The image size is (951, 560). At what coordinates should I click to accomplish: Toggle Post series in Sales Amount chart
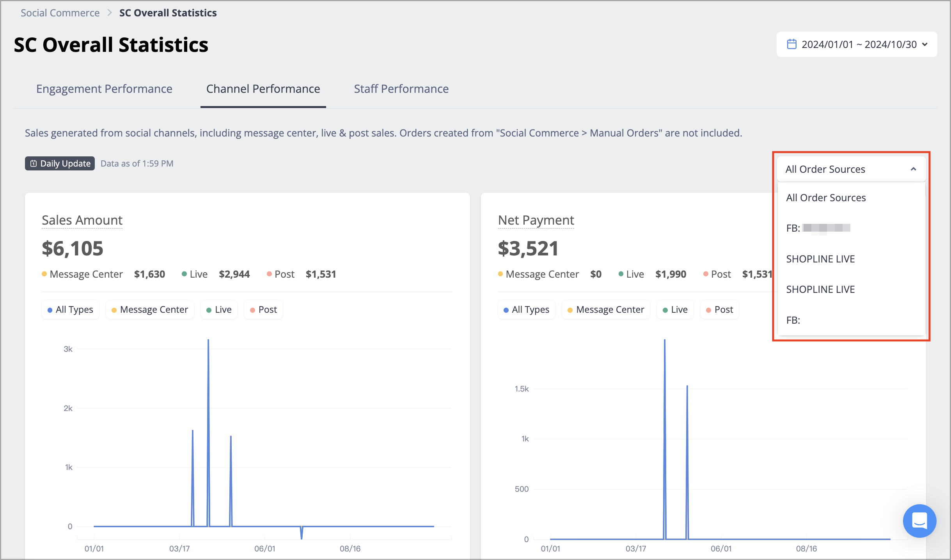pyautogui.click(x=263, y=310)
